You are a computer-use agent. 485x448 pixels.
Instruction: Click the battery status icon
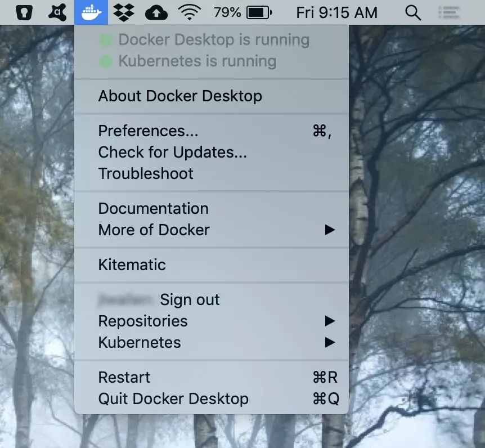[259, 13]
